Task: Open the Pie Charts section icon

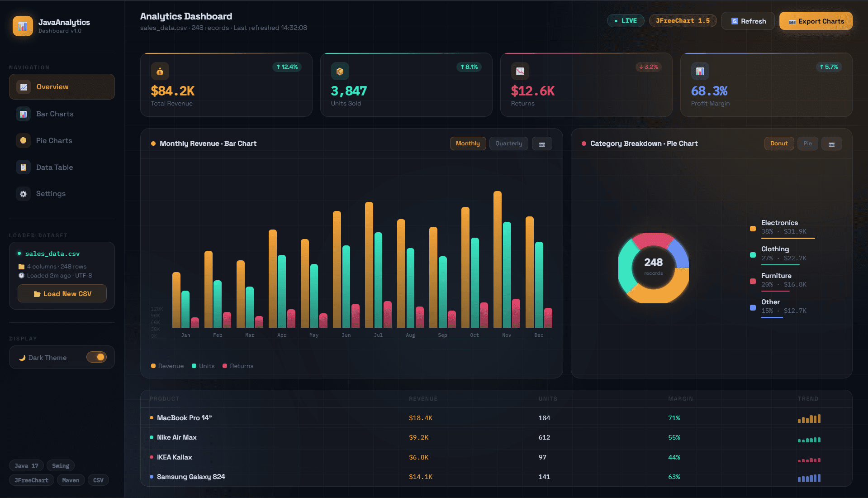Action: [23, 140]
